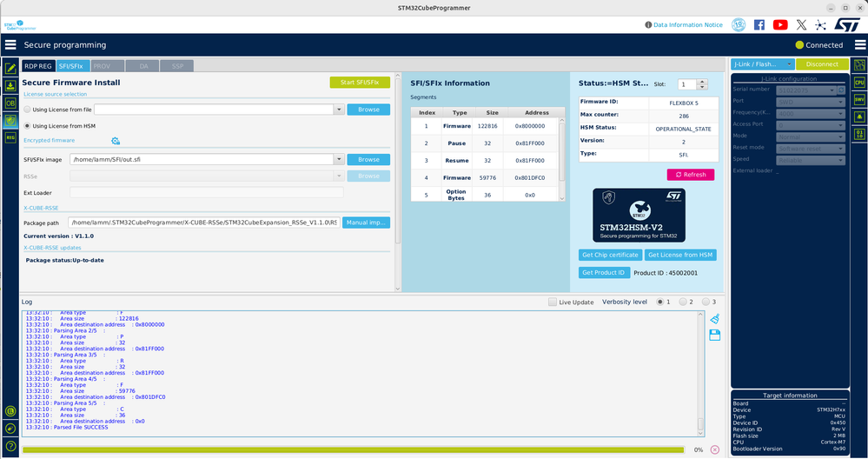The height and width of the screenshot is (459, 868).
Task: Refresh the serial number list icon
Action: [841, 90]
